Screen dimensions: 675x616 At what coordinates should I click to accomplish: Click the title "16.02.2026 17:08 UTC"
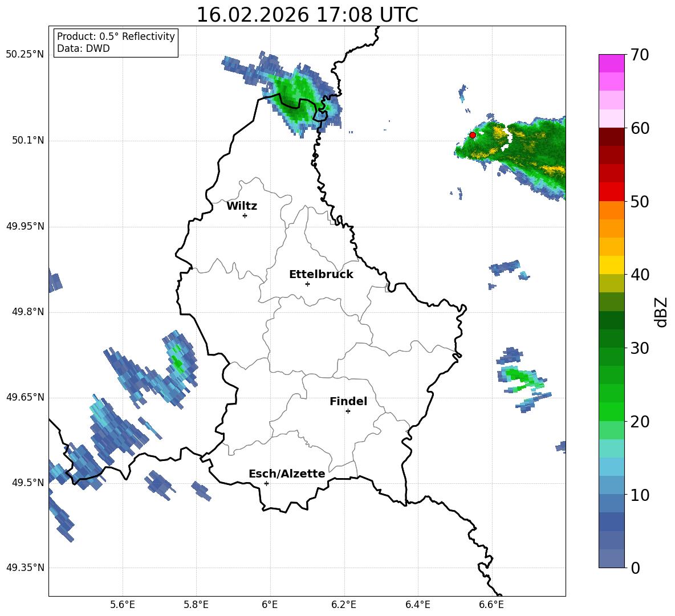pos(307,15)
